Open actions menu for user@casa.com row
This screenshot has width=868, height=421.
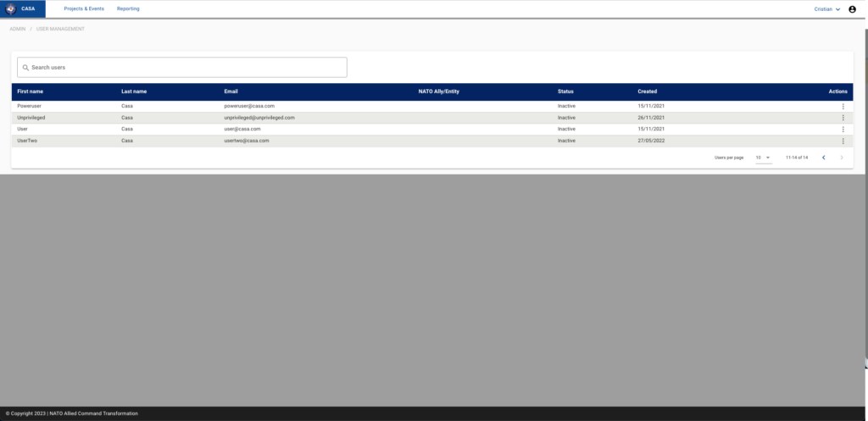point(843,129)
